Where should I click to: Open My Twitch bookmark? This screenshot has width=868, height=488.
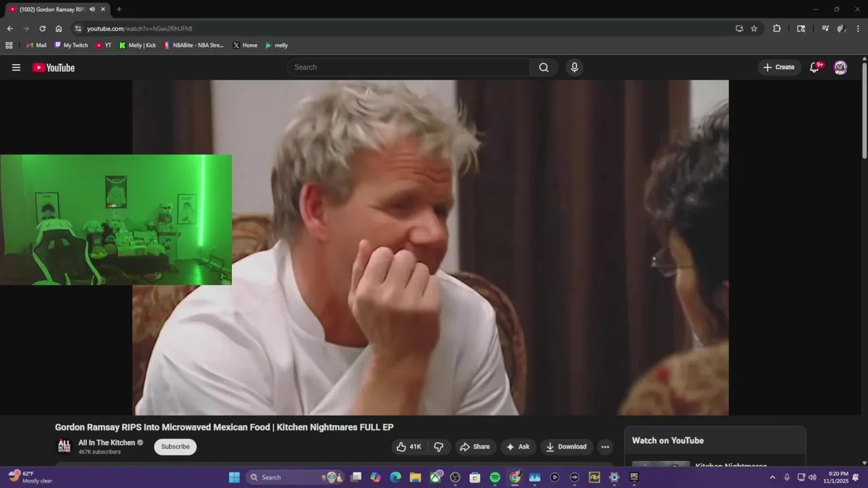click(x=71, y=45)
